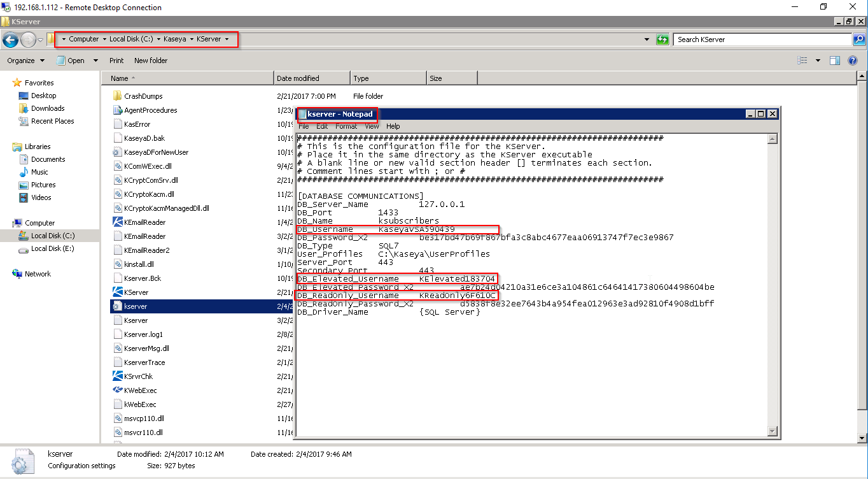Select the Kserver.log1 file
This screenshot has width=868, height=479.
pos(143,334)
